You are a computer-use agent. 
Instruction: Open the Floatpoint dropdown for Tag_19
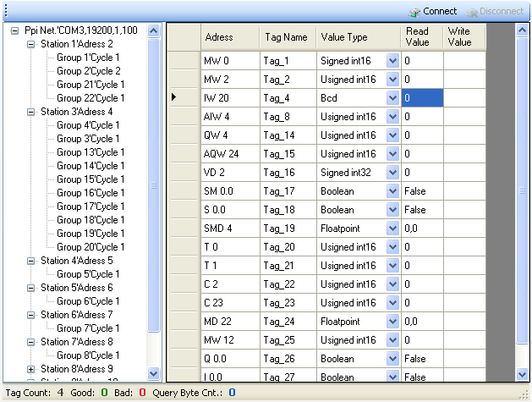point(392,229)
